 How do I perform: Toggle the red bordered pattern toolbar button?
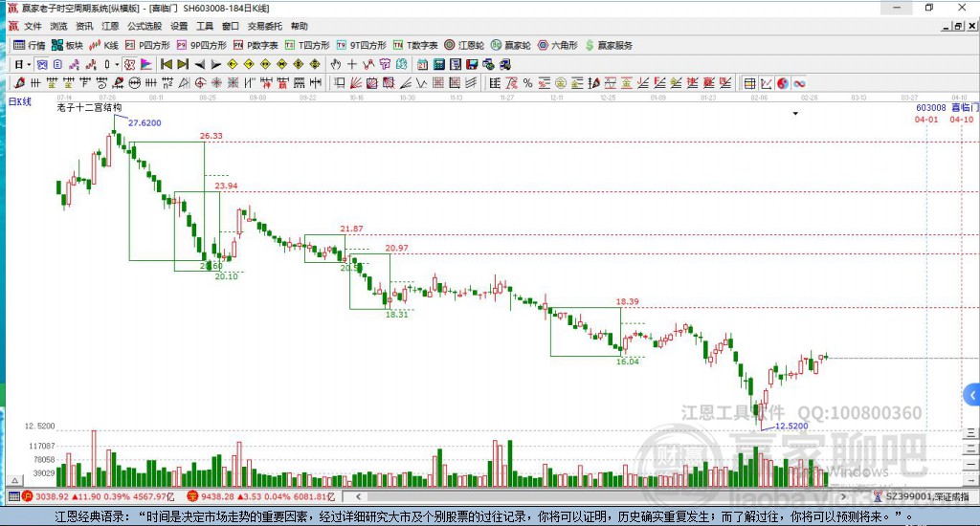click(129, 64)
